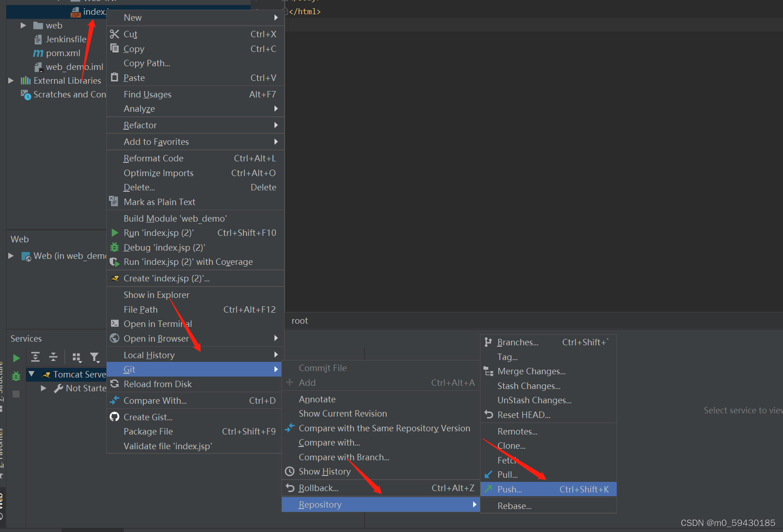Choose Copy Path... menu entry

coord(195,63)
